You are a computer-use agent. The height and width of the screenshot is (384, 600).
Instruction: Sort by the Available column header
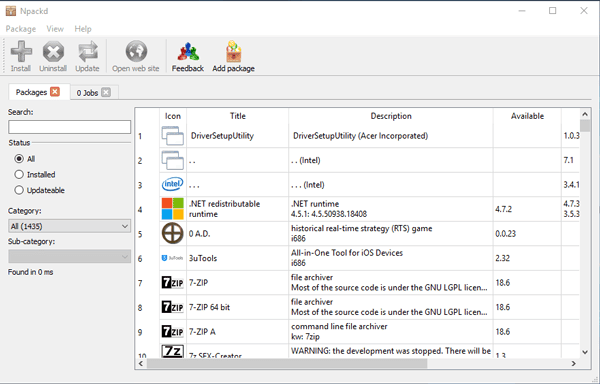point(527,116)
